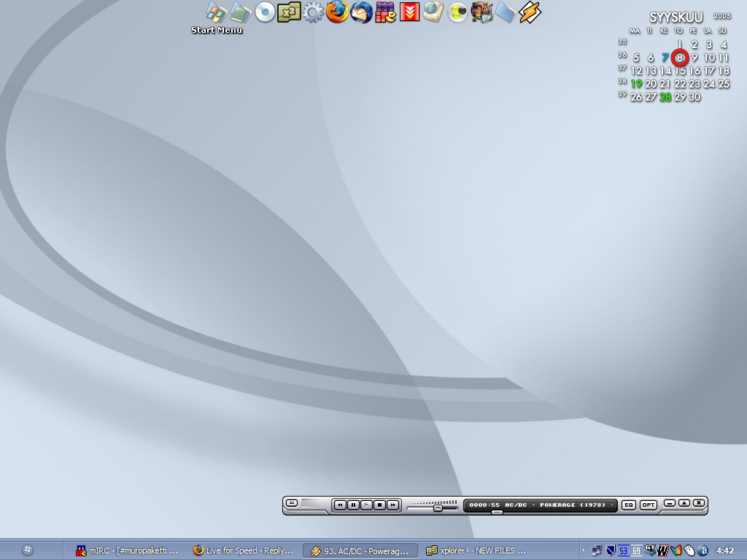Click the song seek bar handle

pos(497,513)
